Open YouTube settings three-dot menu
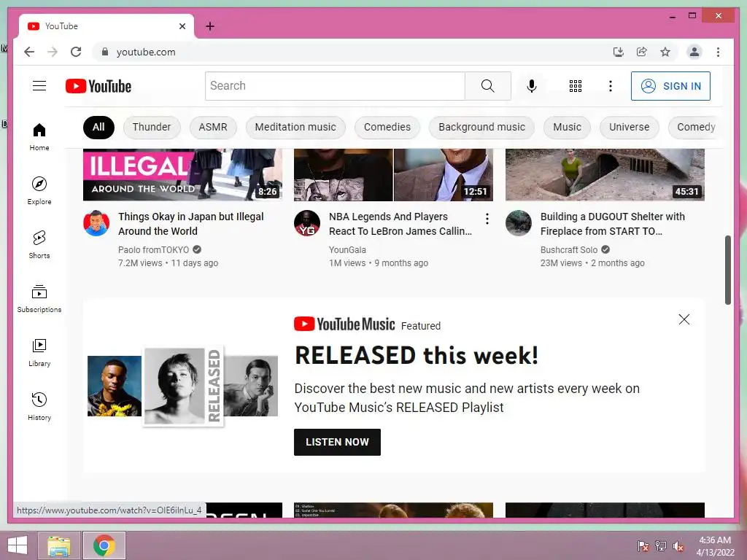Image resolution: width=747 pixels, height=560 pixels. pos(611,86)
